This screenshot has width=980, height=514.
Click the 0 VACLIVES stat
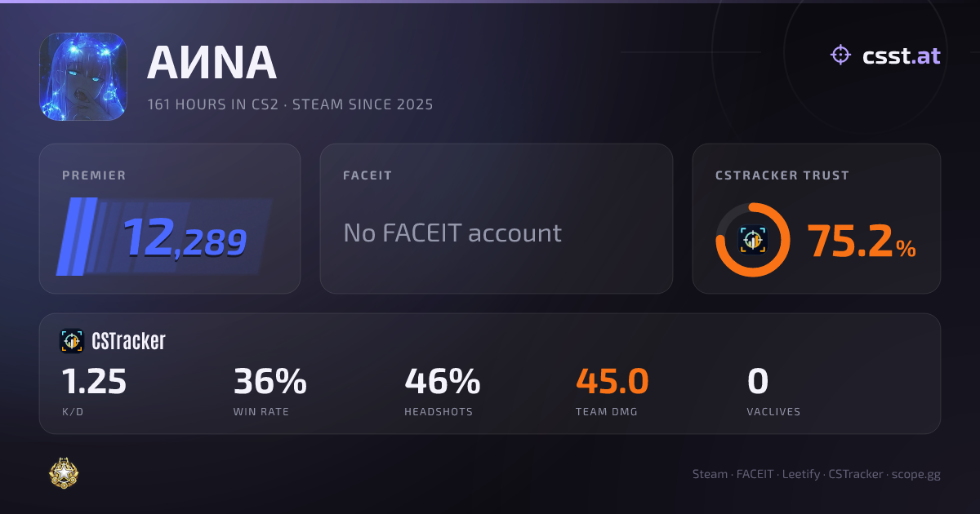coord(773,392)
